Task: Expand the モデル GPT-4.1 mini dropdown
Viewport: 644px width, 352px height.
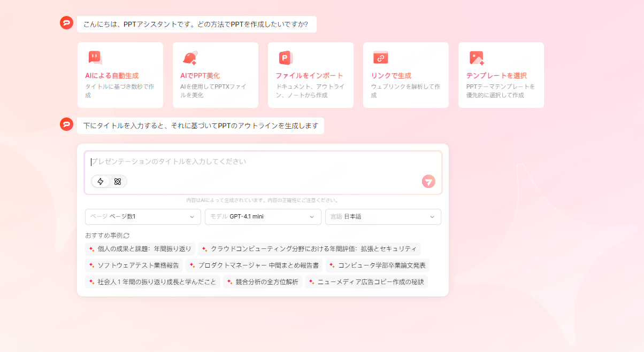Action: coord(263,217)
